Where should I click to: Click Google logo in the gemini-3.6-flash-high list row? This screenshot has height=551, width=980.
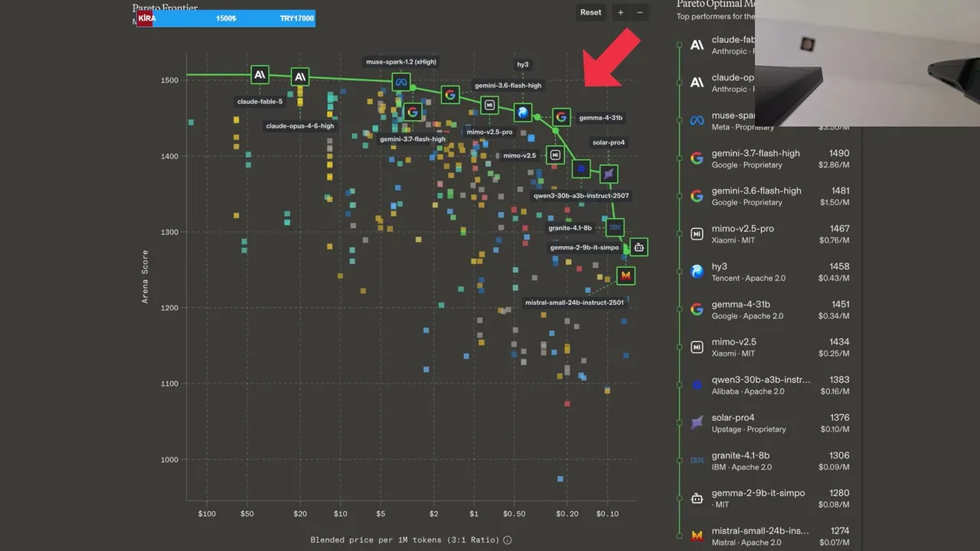[697, 196]
